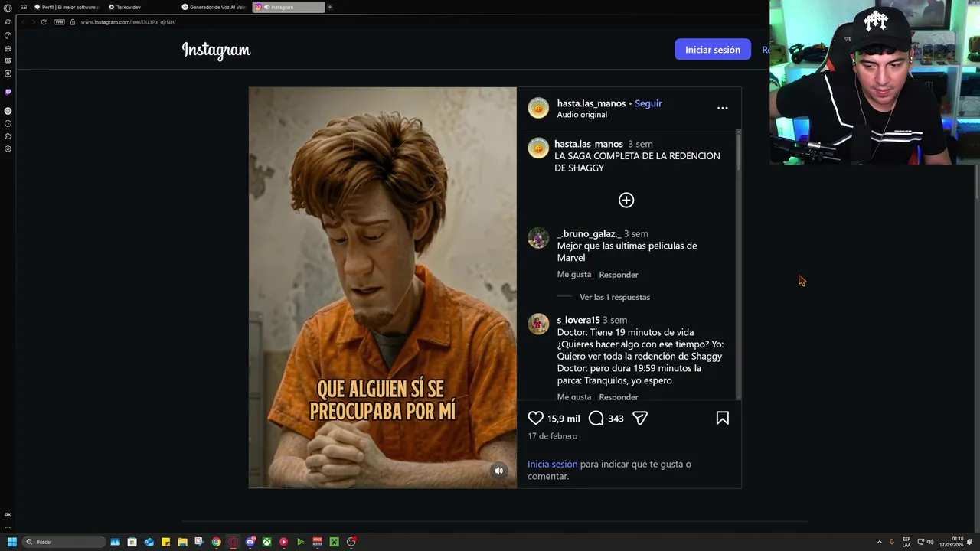980x551 pixels.
Task: Open File Explorer from taskbar
Action: coord(182,542)
